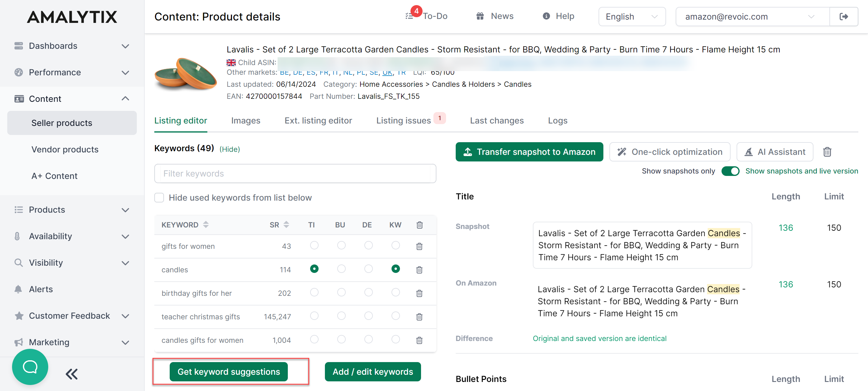Screen dimensions: 868x391
Task: Open the Listing issues tab
Action: 403,120
